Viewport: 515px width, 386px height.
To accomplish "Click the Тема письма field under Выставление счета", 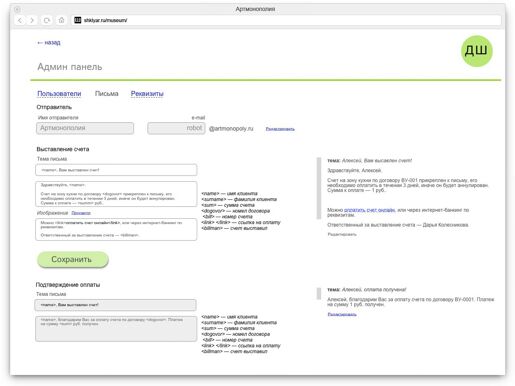I will coord(116,170).
